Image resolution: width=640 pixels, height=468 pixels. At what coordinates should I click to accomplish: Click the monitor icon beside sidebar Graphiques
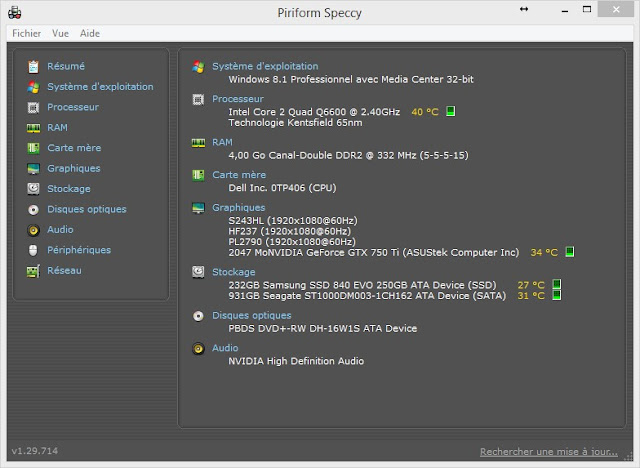(x=33, y=169)
